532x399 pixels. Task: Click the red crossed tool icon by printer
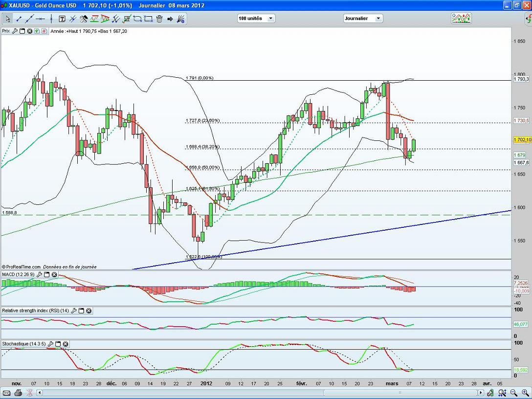click(x=29, y=393)
